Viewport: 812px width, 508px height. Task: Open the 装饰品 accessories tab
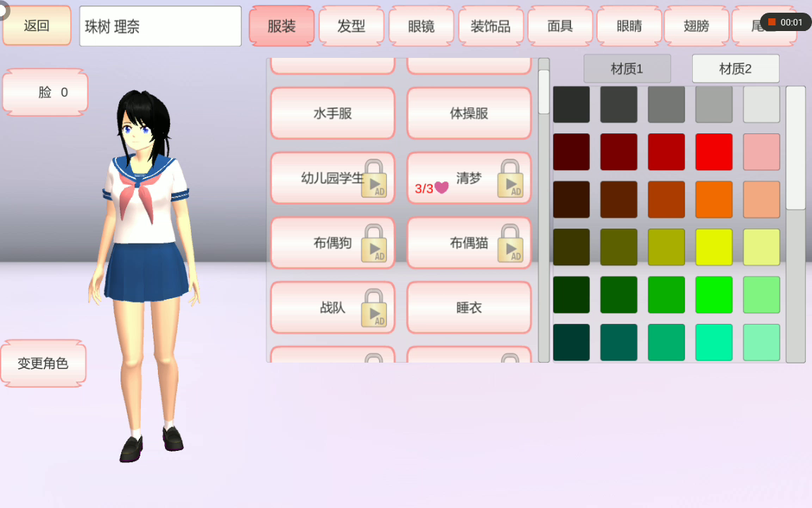tap(491, 26)
